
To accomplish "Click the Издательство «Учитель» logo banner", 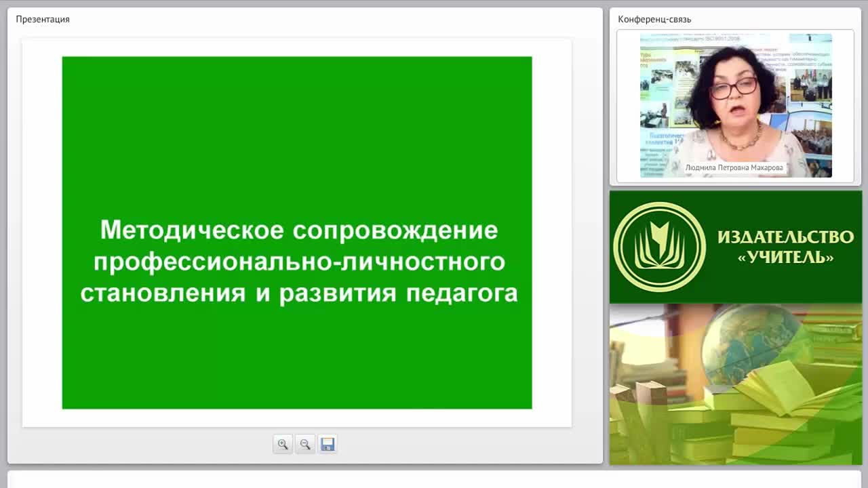I will click(x=736, y=247).
